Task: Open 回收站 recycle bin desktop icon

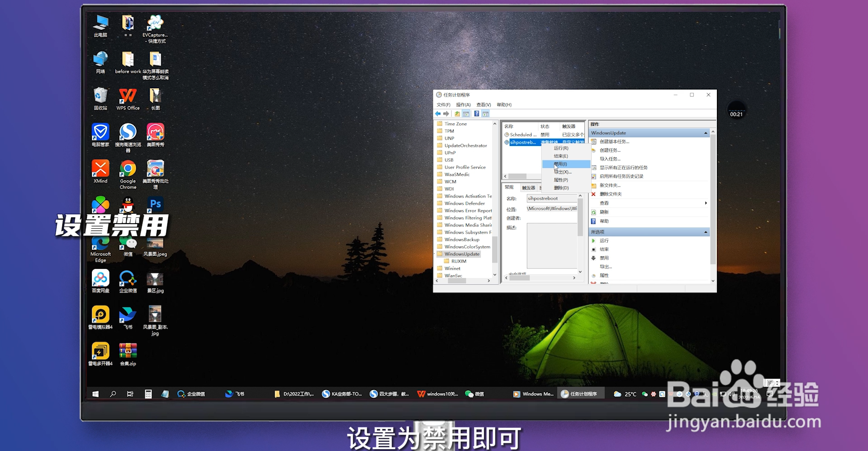Action: [100, 99]
